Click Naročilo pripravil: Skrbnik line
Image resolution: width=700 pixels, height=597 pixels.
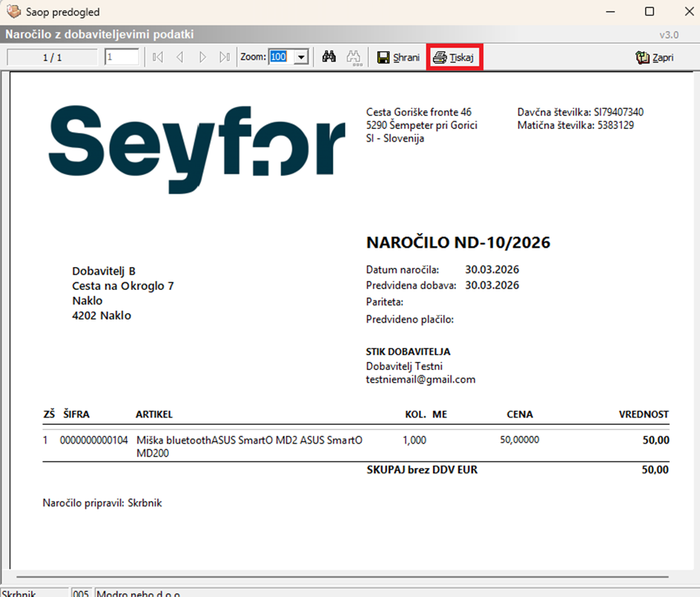click(102, 504)
